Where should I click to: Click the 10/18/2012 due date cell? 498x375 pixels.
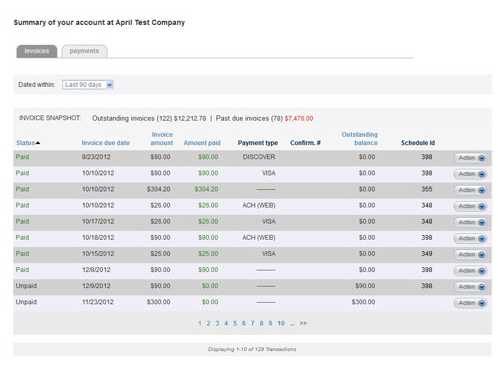click(98, 238)
